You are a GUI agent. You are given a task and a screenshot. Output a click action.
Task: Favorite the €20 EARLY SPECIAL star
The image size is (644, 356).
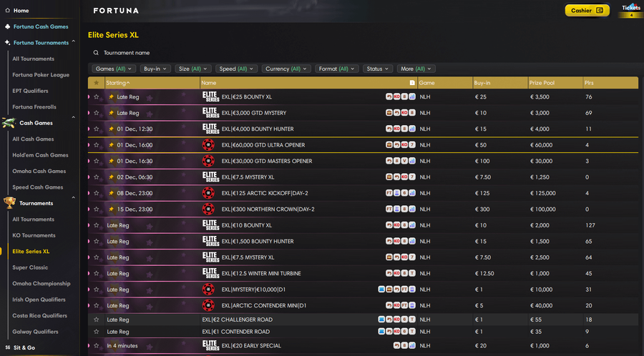pyautogui.click(x=97, y=346)
